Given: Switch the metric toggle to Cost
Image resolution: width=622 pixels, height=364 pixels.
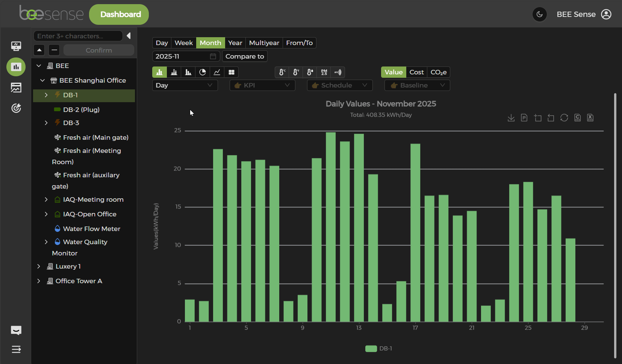Looking at the screenshot, I should [x=416, y=72].
